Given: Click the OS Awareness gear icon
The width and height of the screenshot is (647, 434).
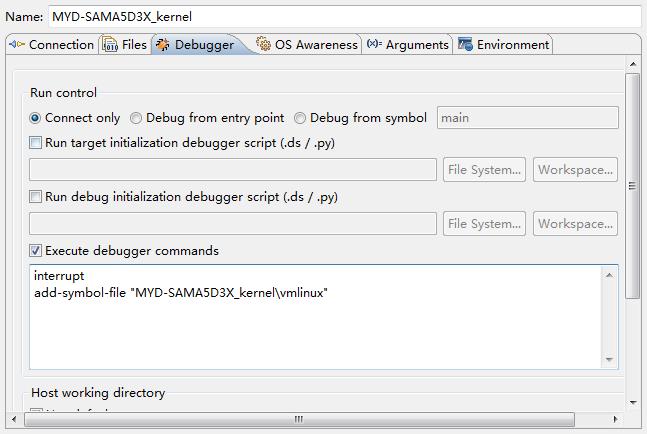Looking at the screenshot, I should 263,43.
